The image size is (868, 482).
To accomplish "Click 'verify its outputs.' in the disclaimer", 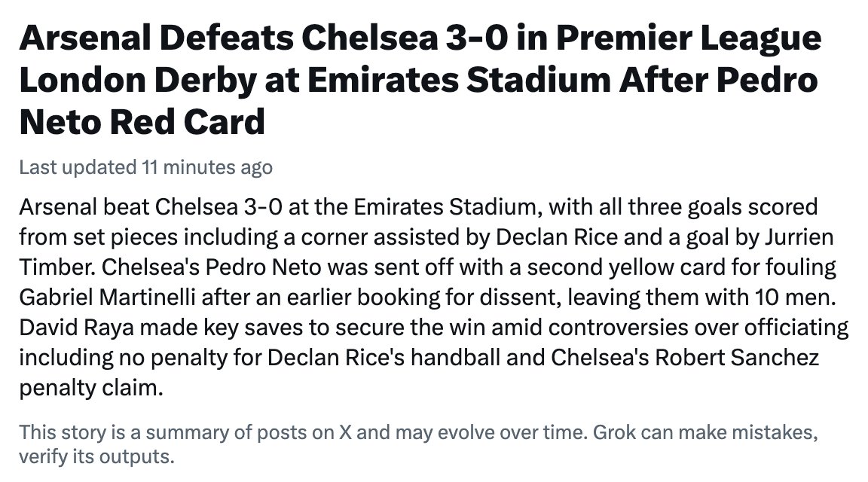I will 96,456.
